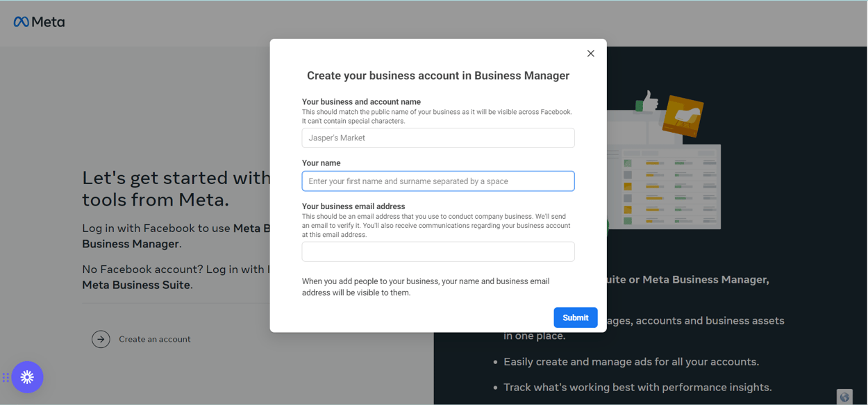Click the background heading "Let's get started with"

[176, 178]
